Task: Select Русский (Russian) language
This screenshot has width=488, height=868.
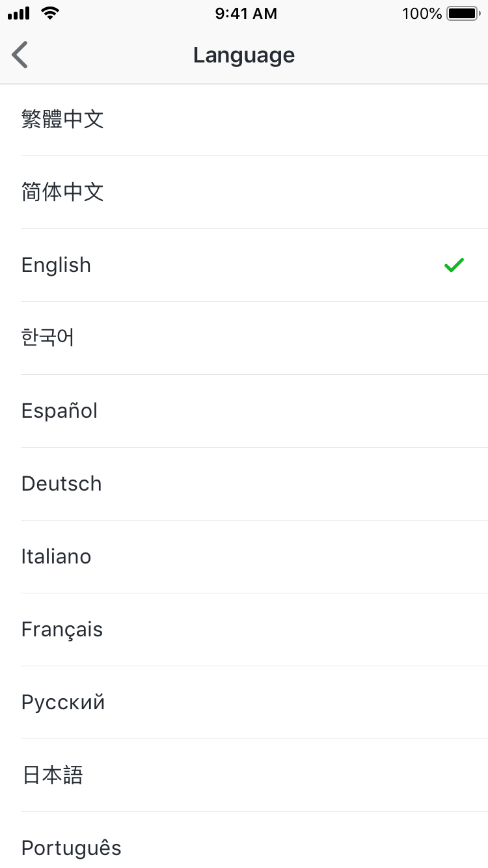Action: (x=63, y=703)
